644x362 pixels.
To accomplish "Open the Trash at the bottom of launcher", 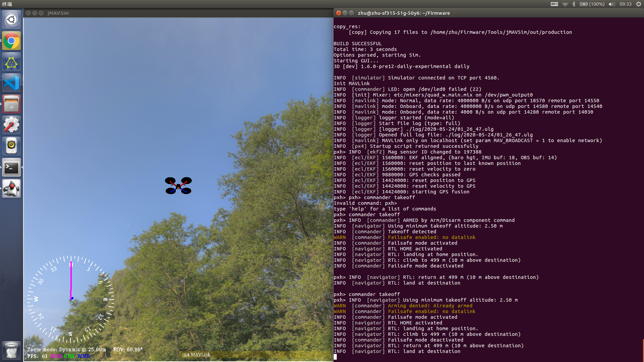I will (11, 350).
